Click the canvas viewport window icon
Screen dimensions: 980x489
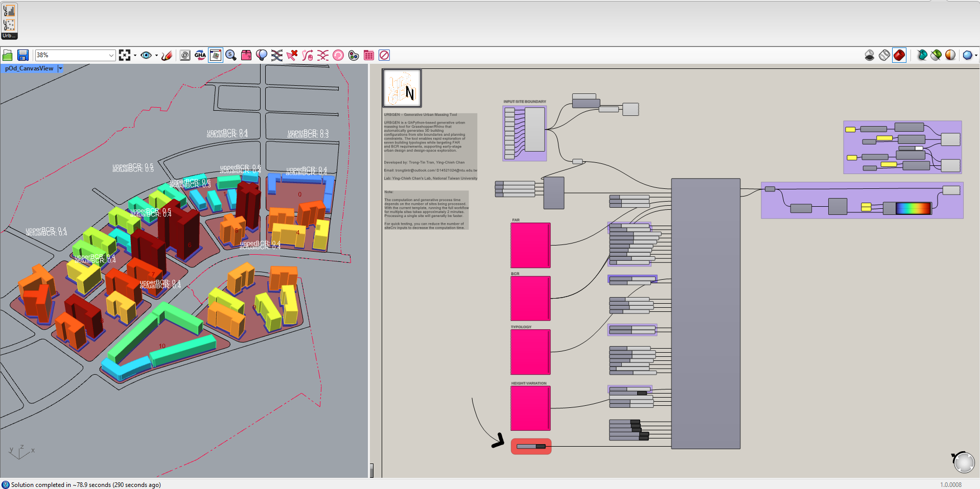(x=216, y=55)
